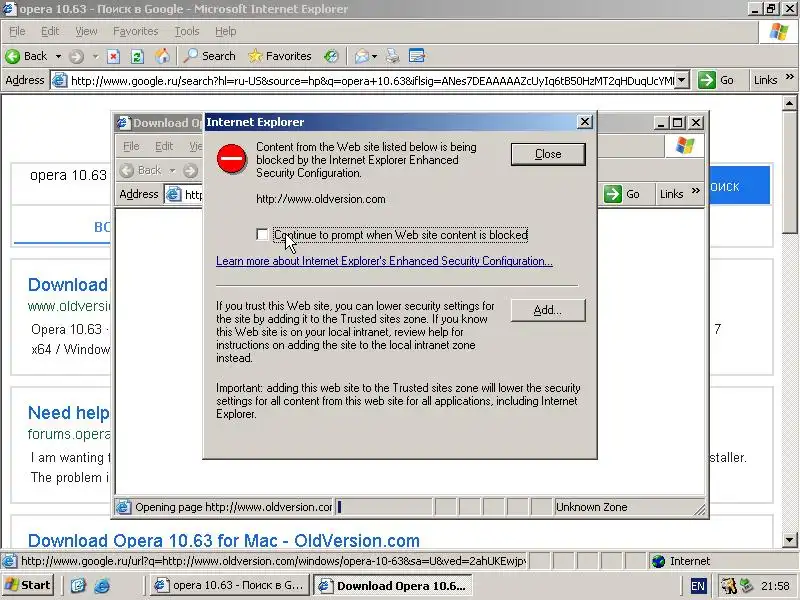The width and height of the screenshot is (800, 600).
Task: Click the red blocked-content stop icon
Action: [x=232, y=159]
